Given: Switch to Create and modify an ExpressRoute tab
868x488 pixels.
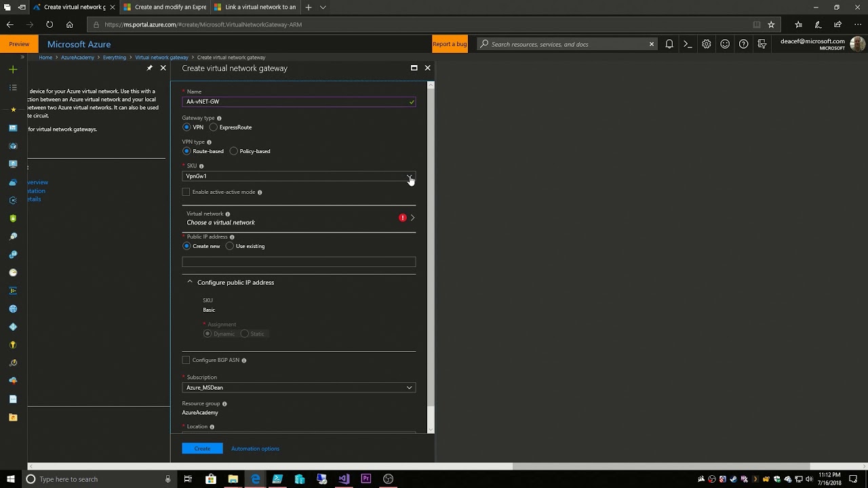Looking at the screenshot, I should coord(164,7).
